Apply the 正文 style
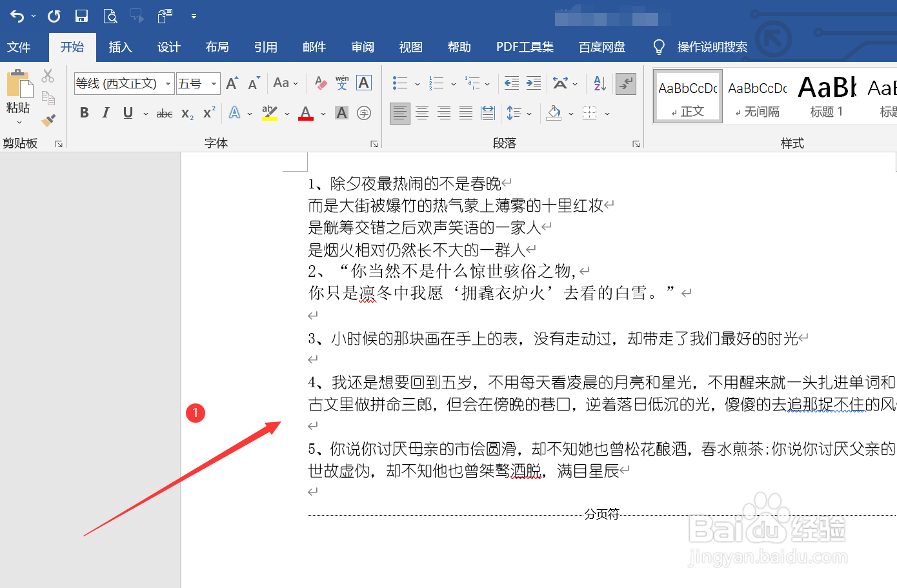The width and height of the screenshot is (897, 588). (688, 96)
